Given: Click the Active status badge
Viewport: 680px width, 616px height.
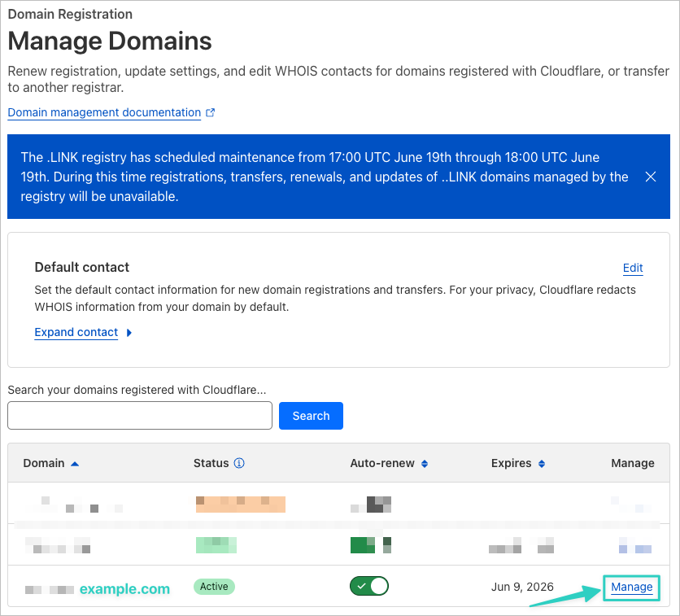Looking at the screenshot, I should 214,587.
